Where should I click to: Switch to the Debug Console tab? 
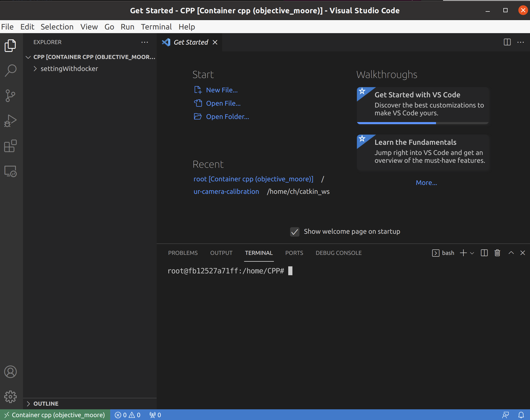(x=338, y=253)
